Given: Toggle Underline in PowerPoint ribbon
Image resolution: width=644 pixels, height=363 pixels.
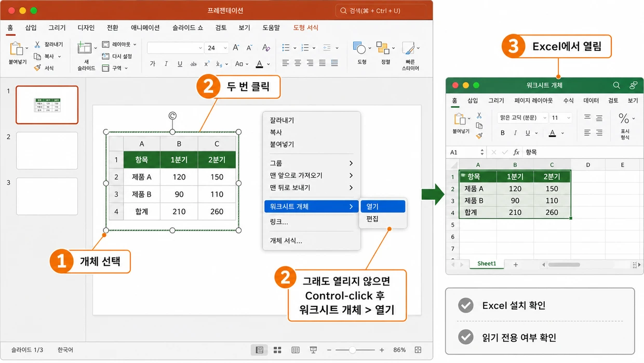Looking at the screenshot, I should point(180,64).
